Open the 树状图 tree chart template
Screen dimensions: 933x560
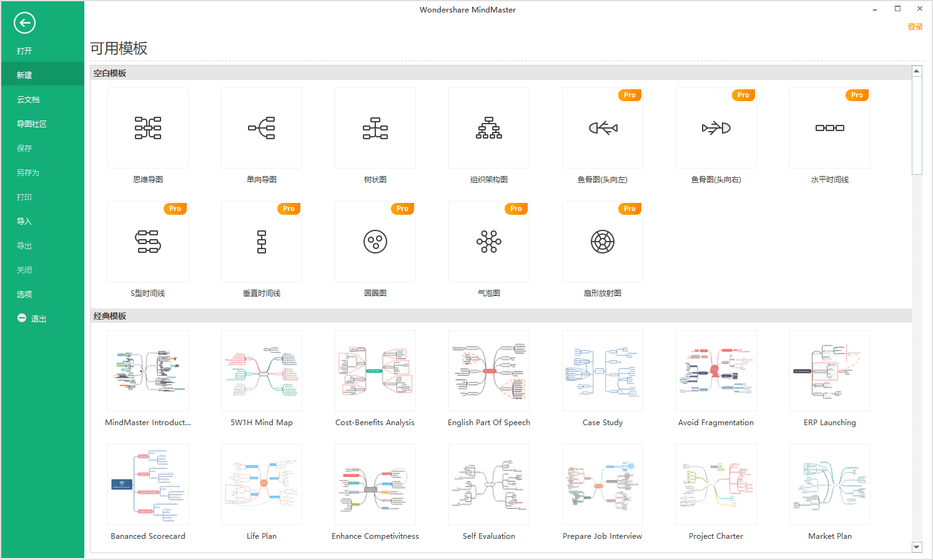pyautogui.click(x=375, y=128)
